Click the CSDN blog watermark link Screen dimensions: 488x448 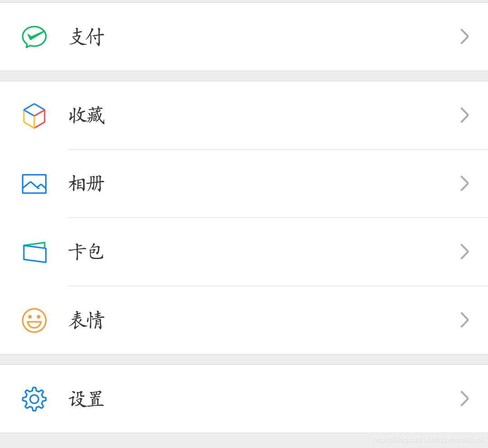[x=429, y=439]
